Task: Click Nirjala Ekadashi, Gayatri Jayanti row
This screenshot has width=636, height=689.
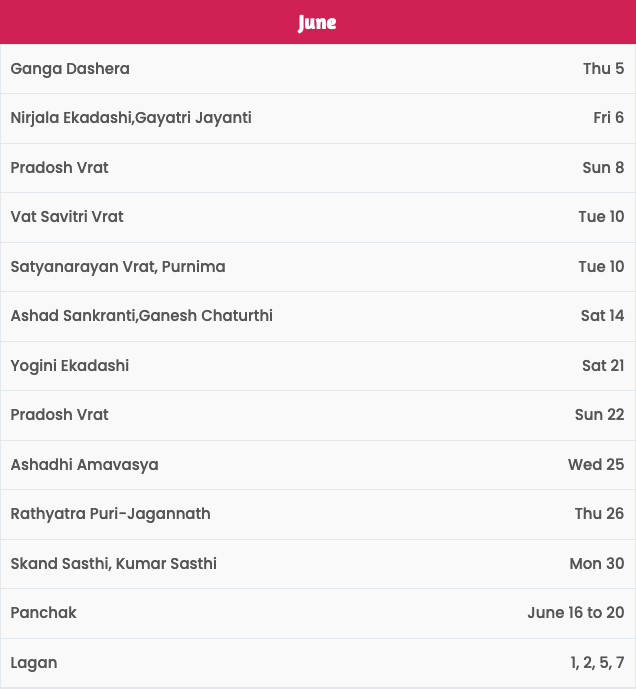Action: (318, 118)
